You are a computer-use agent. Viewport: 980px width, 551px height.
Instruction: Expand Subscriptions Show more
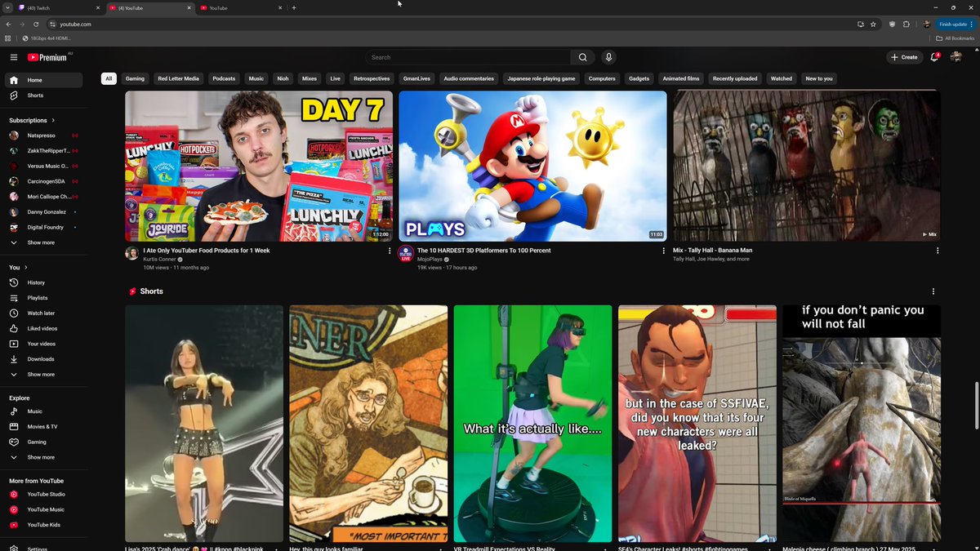coord(43,242)
